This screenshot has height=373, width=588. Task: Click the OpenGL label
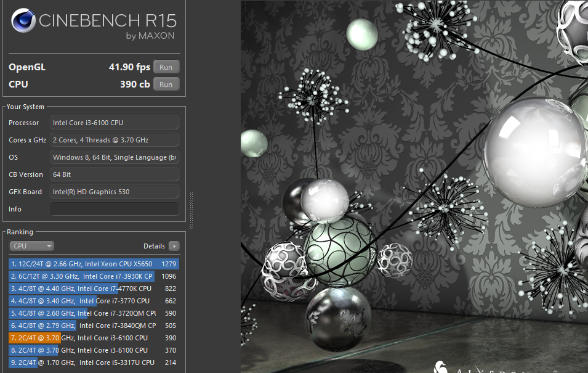pos(27,67)
